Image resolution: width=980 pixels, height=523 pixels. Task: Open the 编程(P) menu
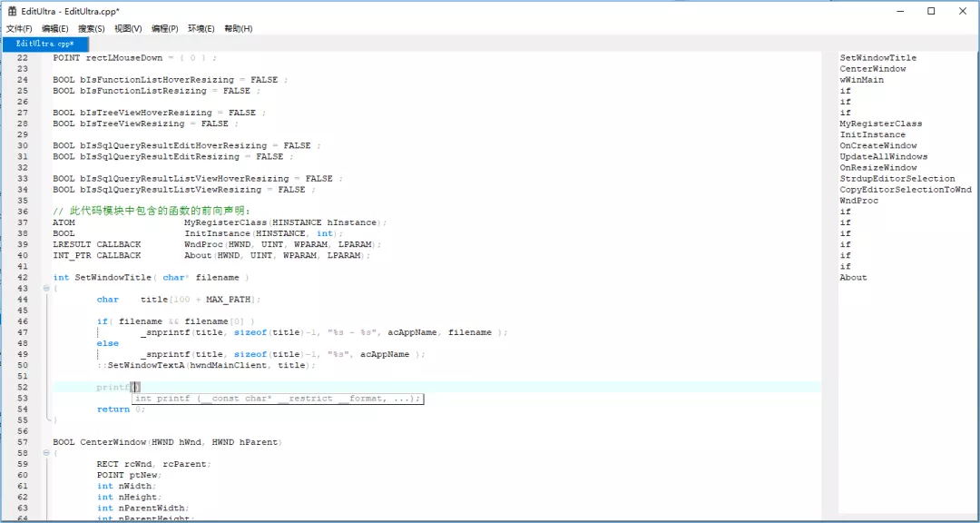point(165,29)
